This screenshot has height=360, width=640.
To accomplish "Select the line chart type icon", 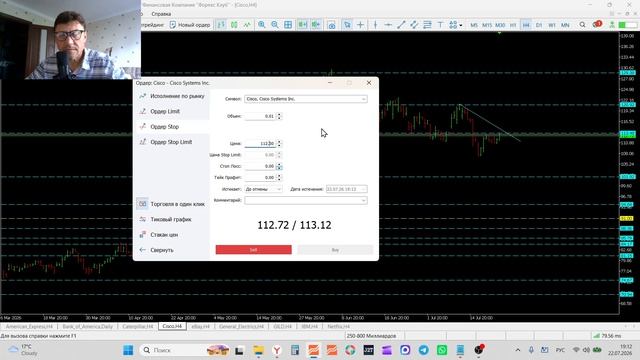I will click(247, 25).
